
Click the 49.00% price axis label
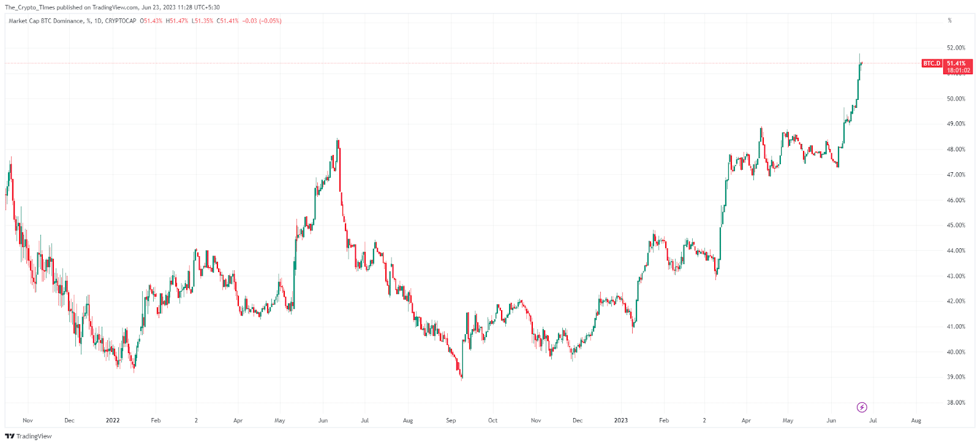point(956,124)
